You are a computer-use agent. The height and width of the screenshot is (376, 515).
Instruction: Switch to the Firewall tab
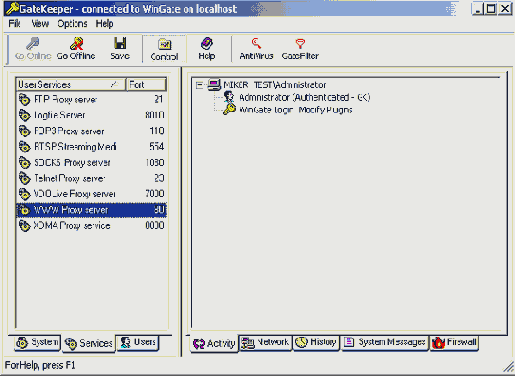454,342
